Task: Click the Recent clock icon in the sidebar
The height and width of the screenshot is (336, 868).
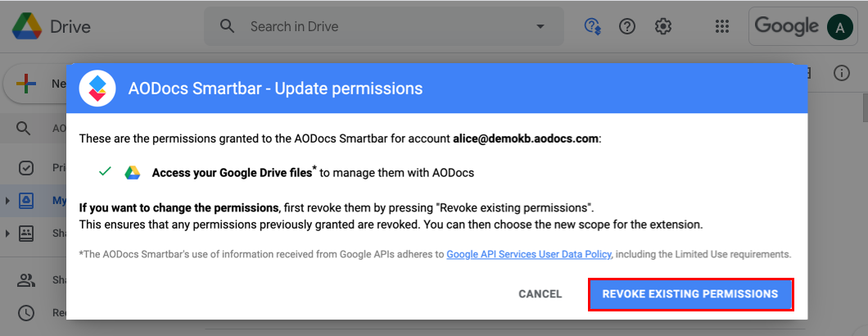Action: click(x=25, y=313)
